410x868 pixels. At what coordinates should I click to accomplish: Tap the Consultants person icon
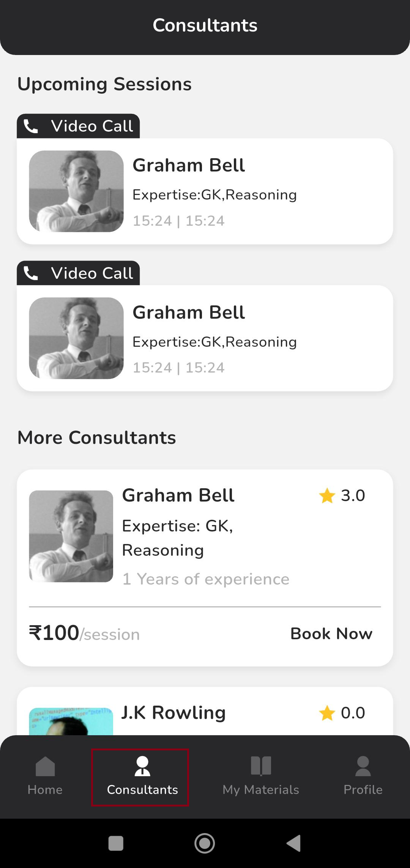click(142, 766)
